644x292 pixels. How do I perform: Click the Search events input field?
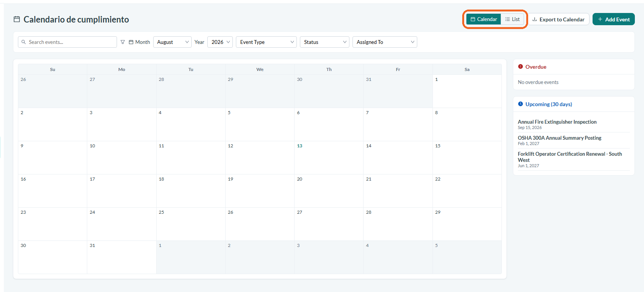[67, 42]
